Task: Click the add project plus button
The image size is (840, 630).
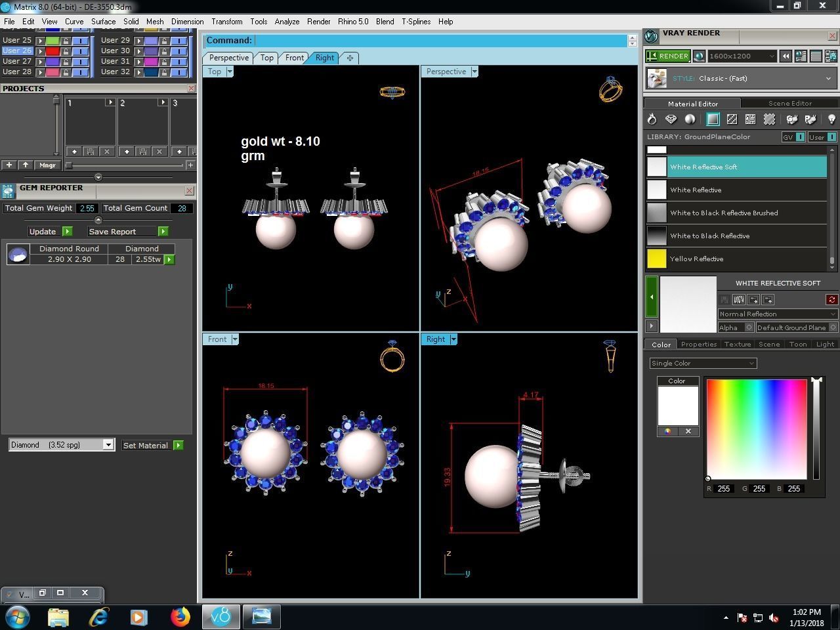Action: [x=9, y=165]
